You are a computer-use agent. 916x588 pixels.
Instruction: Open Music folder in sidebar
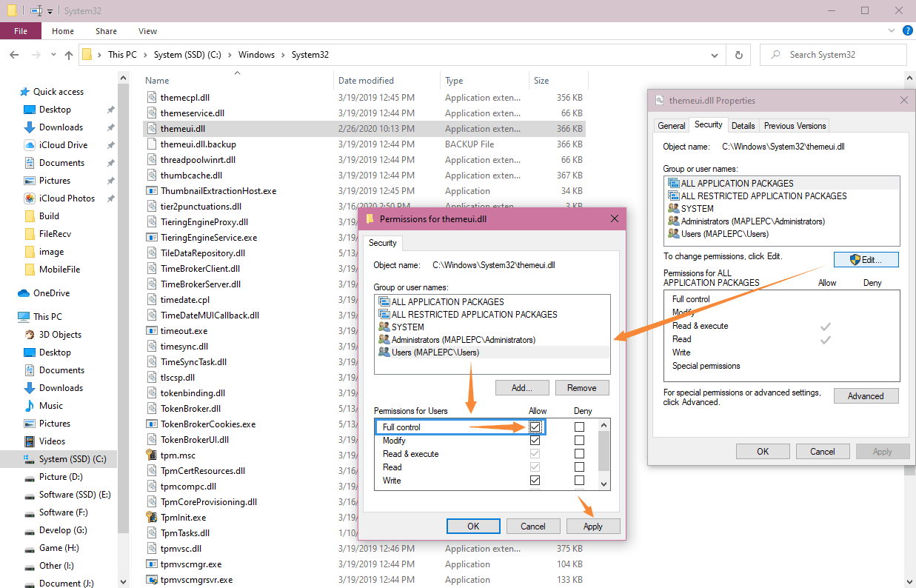(x=51, y=406)
